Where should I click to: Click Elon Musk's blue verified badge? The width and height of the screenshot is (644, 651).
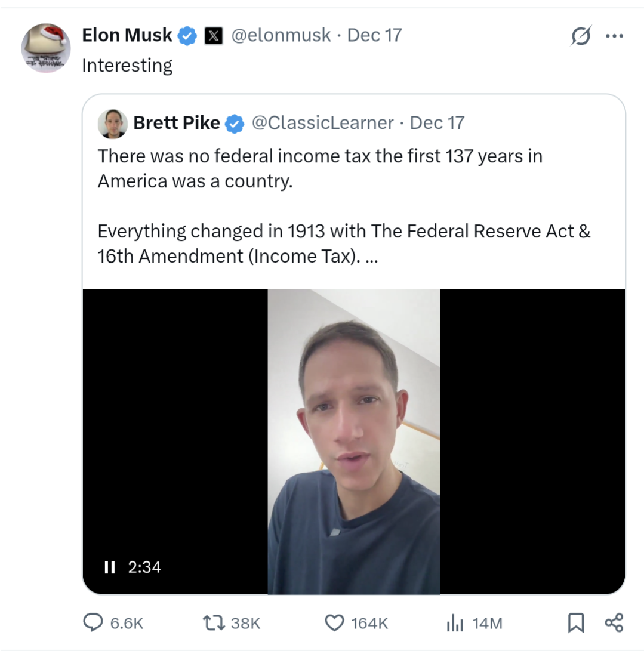point(187,36)
